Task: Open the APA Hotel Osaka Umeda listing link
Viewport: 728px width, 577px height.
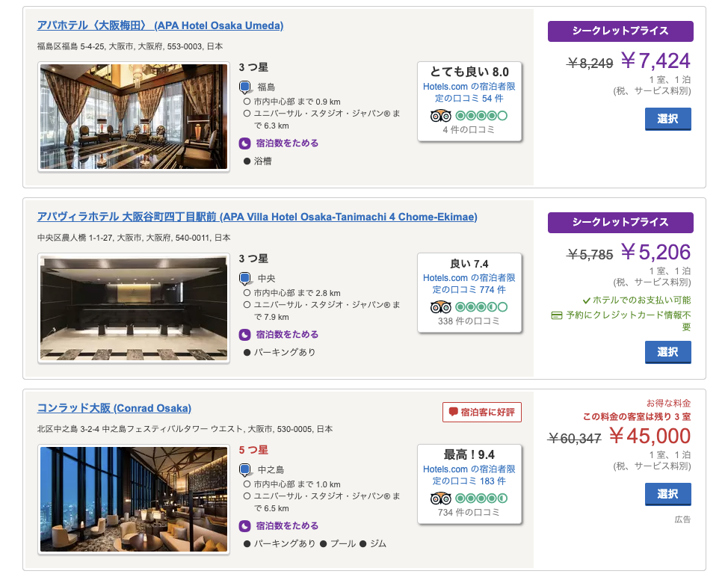Action: [160, 25]
